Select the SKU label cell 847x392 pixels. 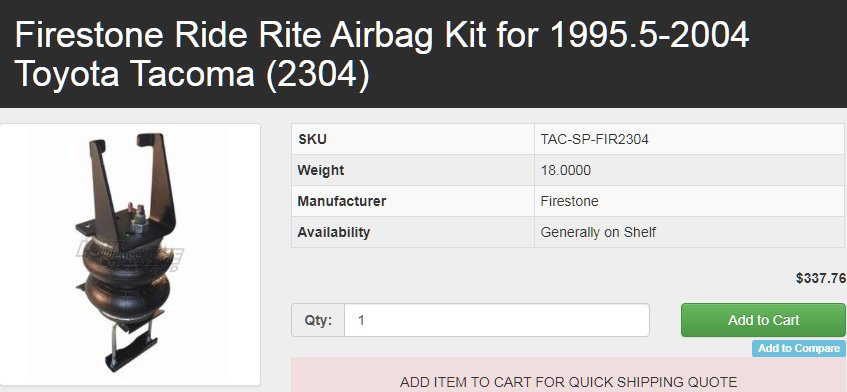[413, 139]
